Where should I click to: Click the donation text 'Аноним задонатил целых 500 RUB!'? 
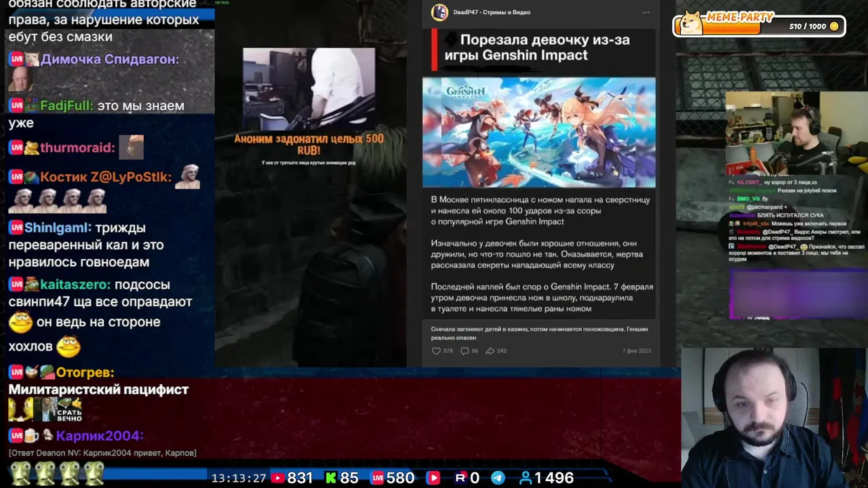coord(309,144)
